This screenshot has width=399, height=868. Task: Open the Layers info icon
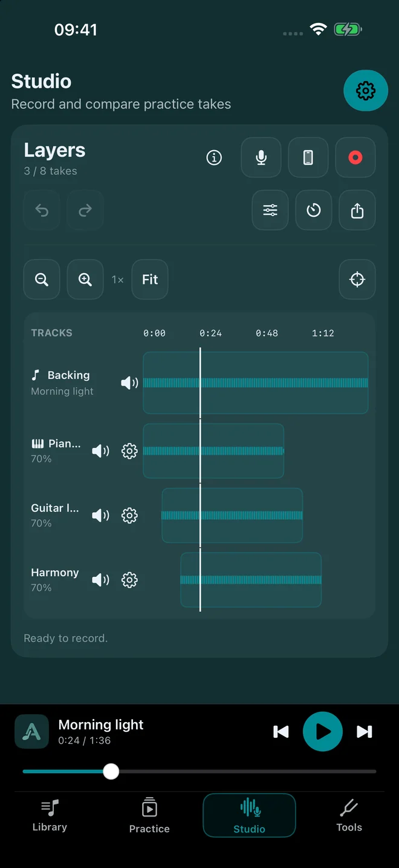click(214, 157)
